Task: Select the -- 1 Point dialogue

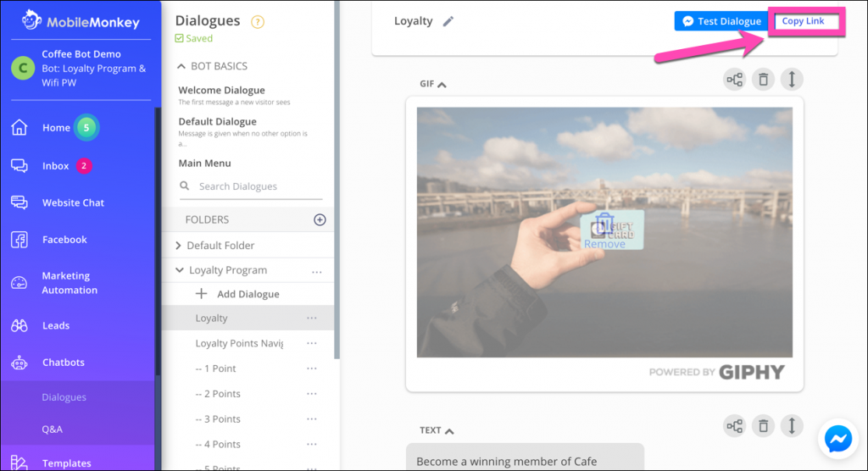Action: click(215, 368)
